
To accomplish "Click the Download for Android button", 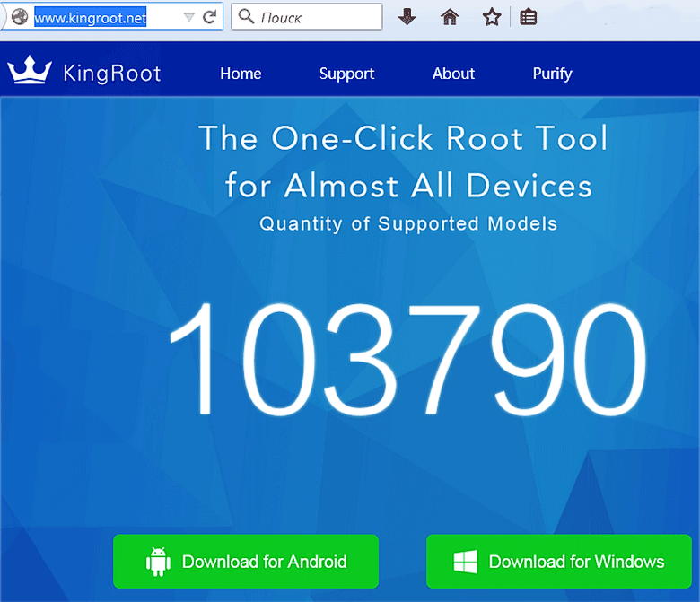I will [246, 562].
